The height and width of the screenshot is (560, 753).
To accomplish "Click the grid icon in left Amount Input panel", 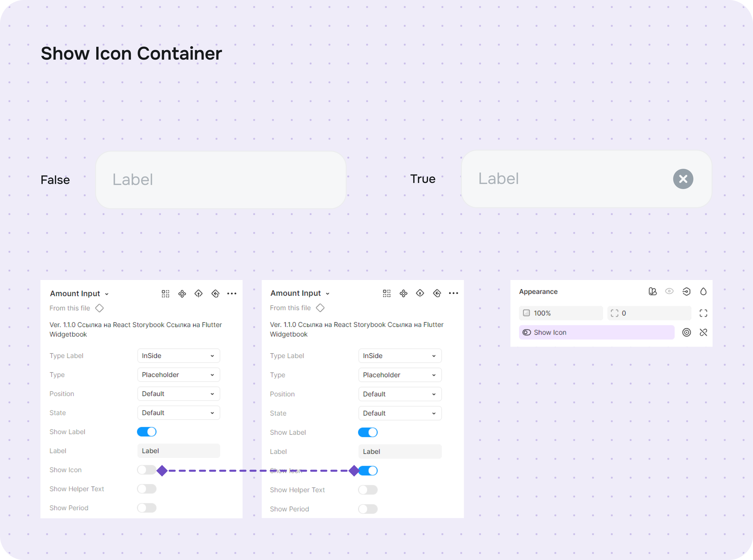I will 165,294.
